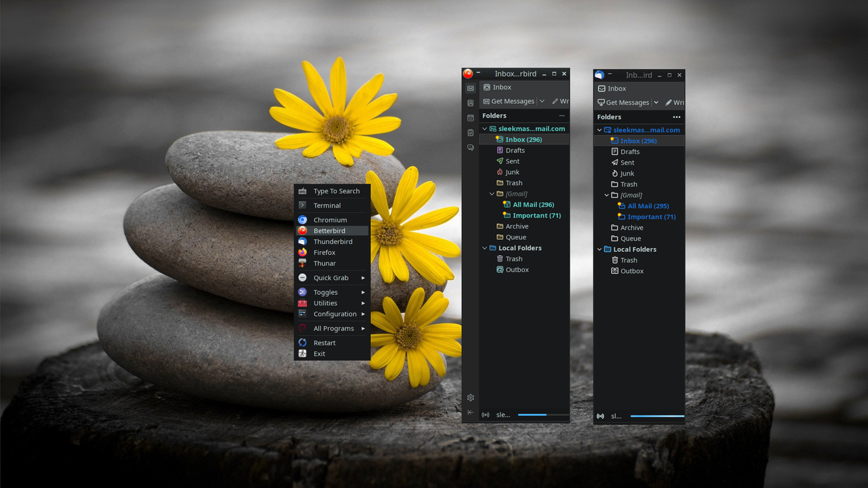Launch Chromium from the launcher menu

click(x=332, y=220)
